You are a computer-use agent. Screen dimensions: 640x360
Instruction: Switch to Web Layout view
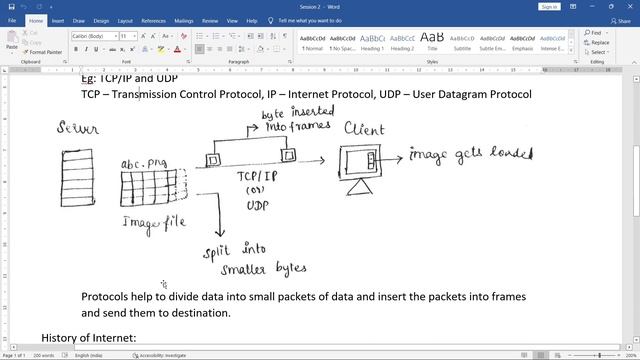coord(558,356)
